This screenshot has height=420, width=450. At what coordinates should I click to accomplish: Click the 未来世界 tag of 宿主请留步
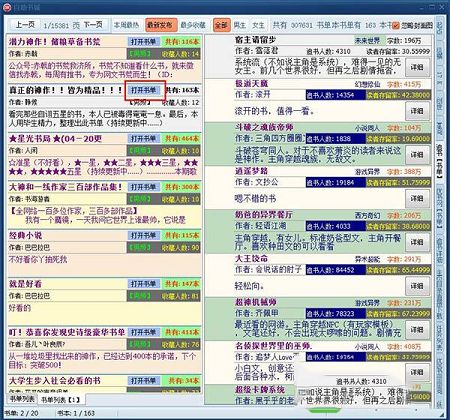point(367,41)
